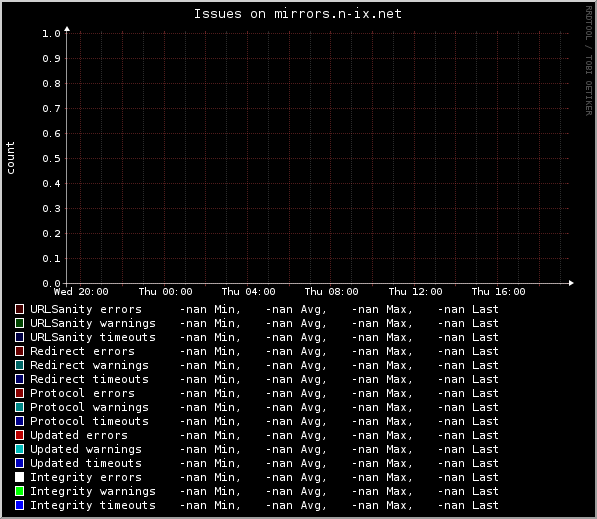
Task: Select the Updated errors red swatch
Action: click(19, 435)
